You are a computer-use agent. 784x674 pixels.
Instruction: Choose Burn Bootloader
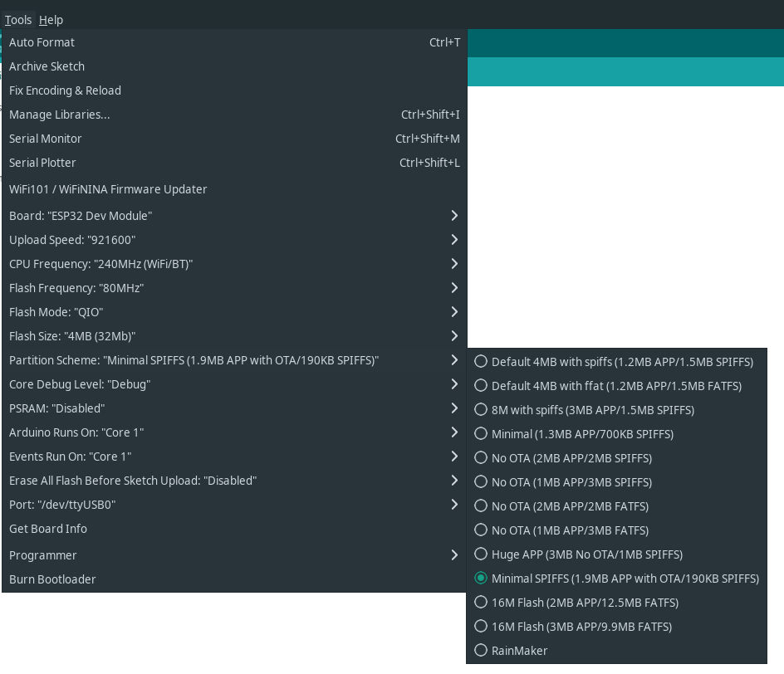coord(234,579)
